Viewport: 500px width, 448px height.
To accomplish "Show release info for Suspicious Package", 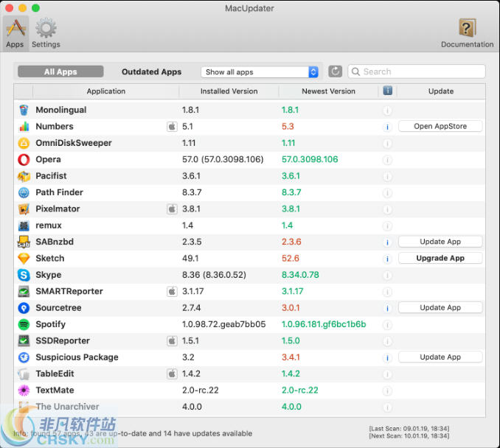I will (x=387, y=358).
